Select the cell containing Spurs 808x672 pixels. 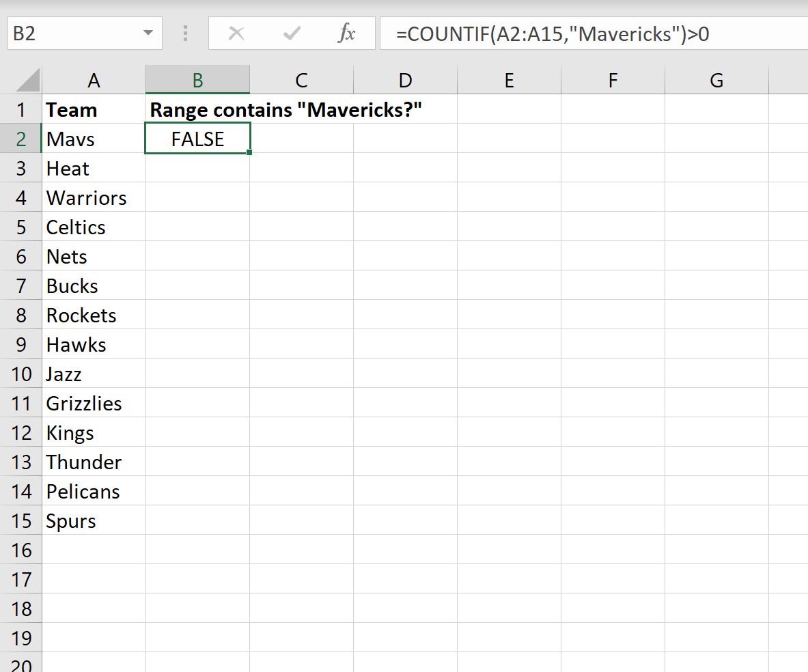(94, 520)
